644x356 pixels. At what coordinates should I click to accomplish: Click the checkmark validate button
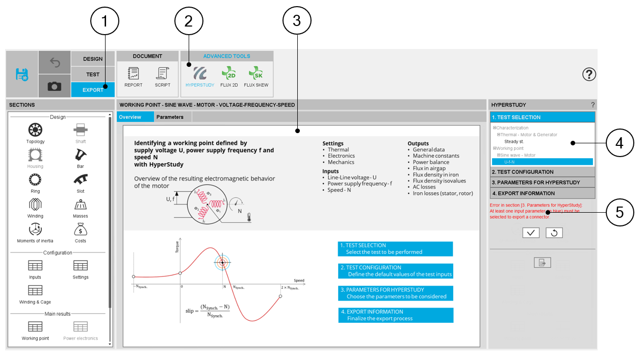(531, 233)
